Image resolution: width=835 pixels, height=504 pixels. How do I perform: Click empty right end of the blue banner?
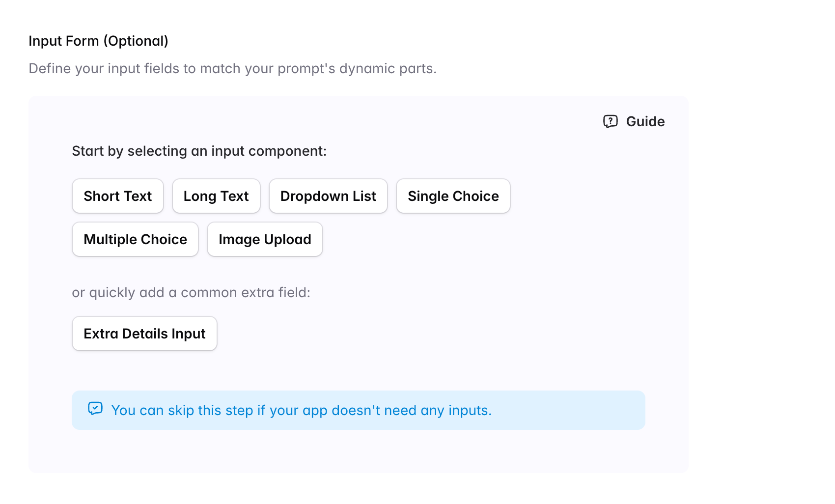coord(589,410)
